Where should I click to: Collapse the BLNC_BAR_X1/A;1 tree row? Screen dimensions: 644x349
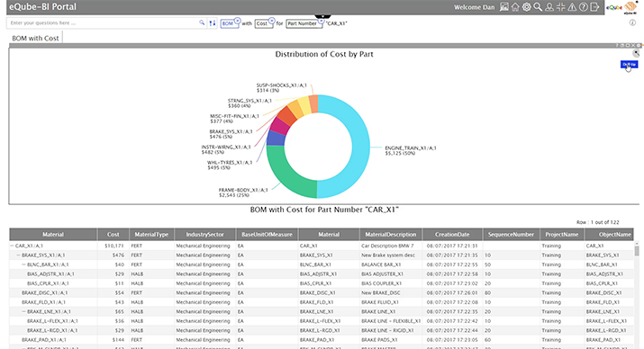pos(23,264)
